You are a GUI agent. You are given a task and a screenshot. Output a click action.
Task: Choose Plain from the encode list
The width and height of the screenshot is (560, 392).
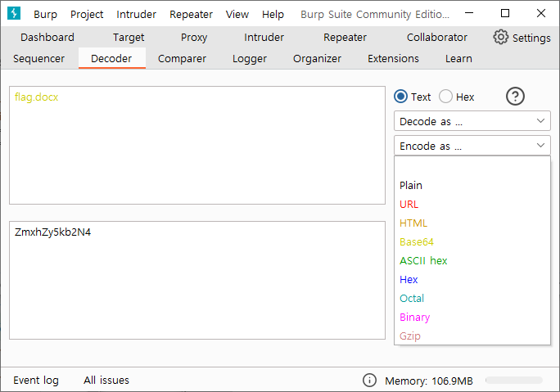tap(472, 185)
